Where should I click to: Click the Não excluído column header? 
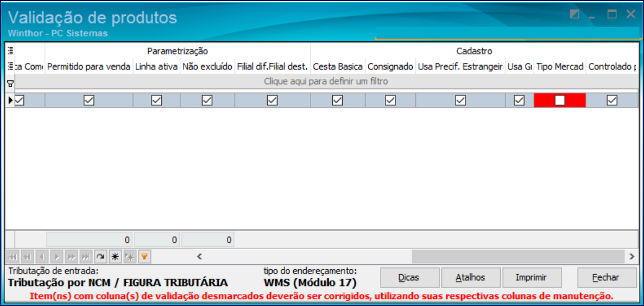click(207, 66)
